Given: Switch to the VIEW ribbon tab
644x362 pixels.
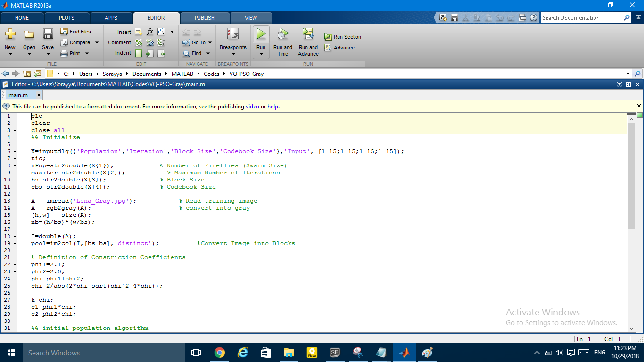Looking at the screenshot, I should tap(251, 18).
